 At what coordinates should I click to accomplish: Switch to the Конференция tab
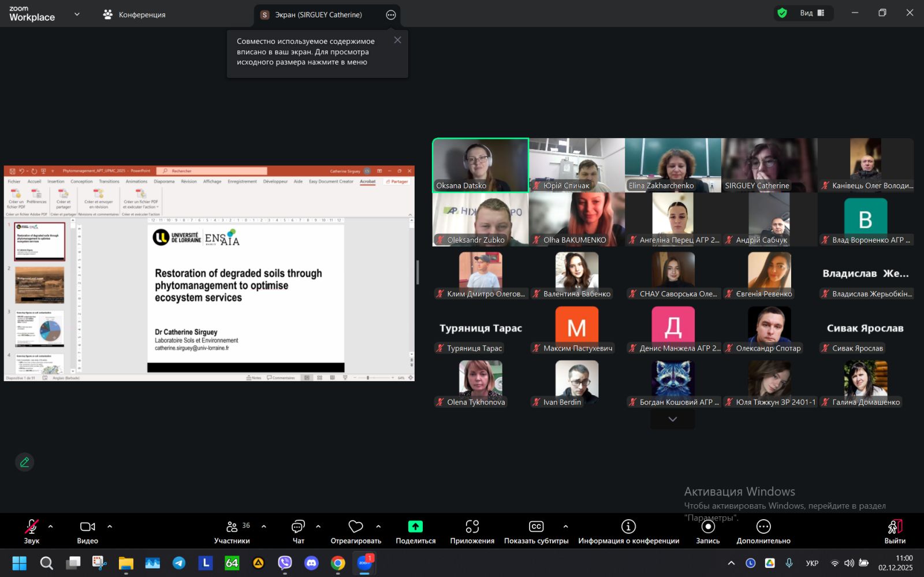(134, 14)
